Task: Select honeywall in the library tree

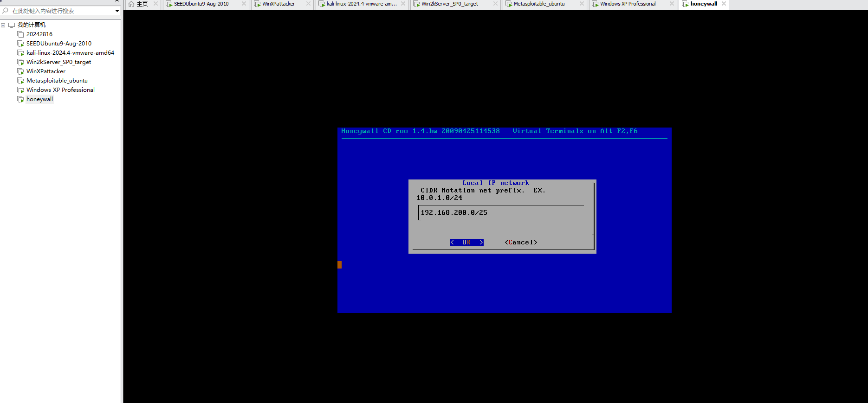Action: click(39, 99)
